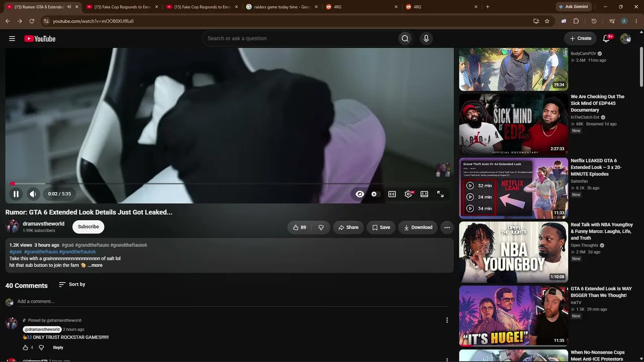Like the pinned comment
This screenshot has width=644, height=362.
point(25,347)
